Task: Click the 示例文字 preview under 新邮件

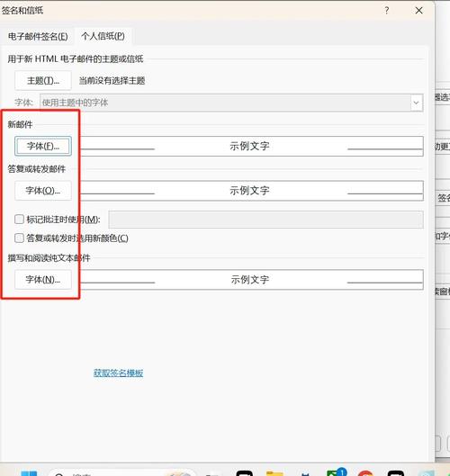Action: pyautogui.click(x=249, y=146)
